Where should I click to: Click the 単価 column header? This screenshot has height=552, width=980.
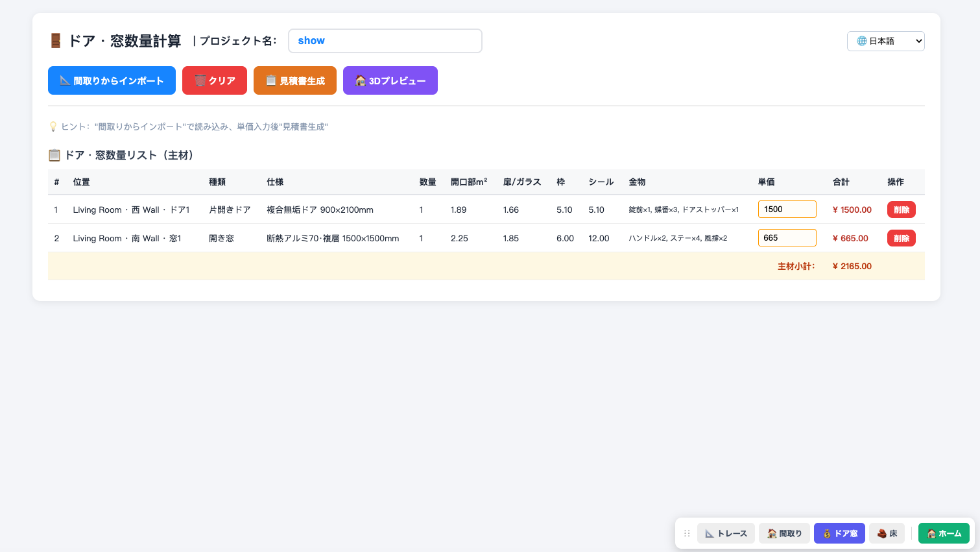pyautogui.click(x=766, y=182)
